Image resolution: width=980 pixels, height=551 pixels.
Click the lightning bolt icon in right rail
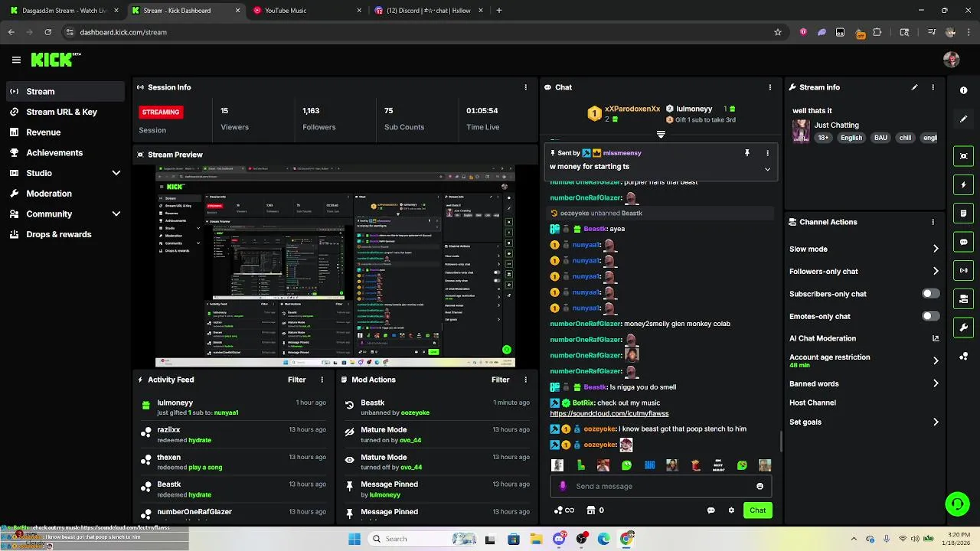963,184
